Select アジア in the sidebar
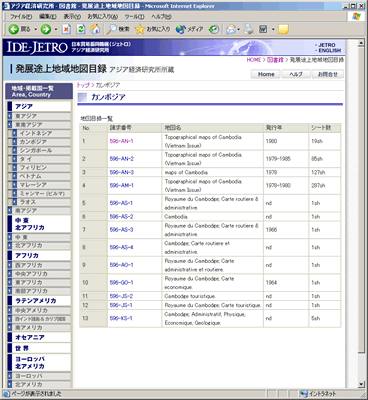This screenshot has width=368, height=400. click(x=39, y=106)
